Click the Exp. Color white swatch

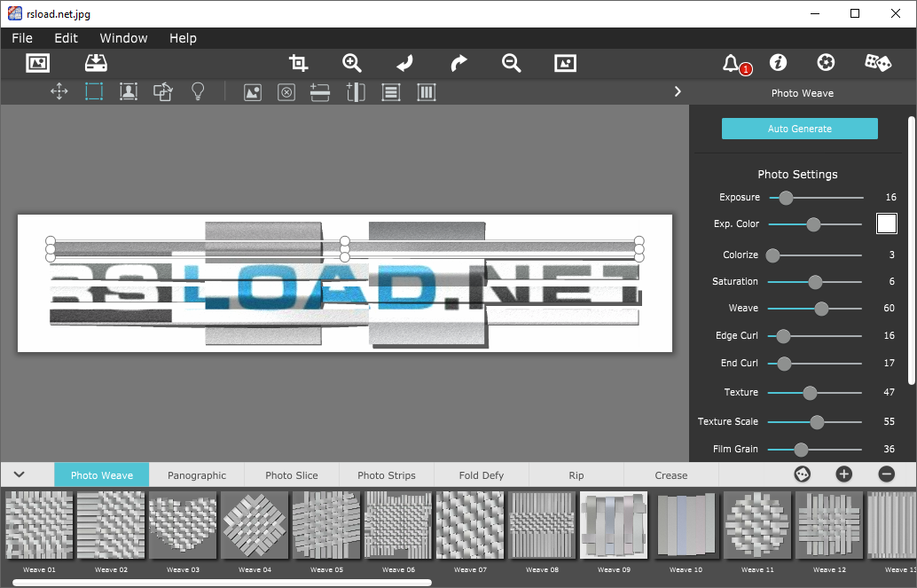[886, 223]
